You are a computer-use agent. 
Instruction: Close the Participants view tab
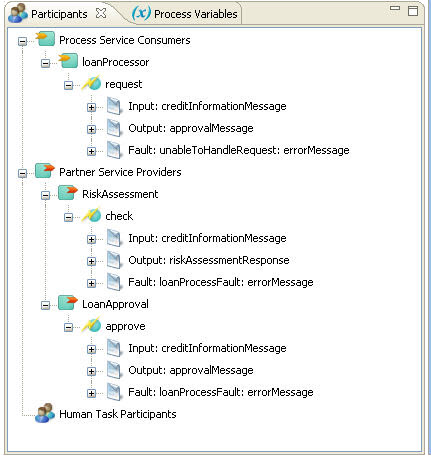click(x=100, y=13)
